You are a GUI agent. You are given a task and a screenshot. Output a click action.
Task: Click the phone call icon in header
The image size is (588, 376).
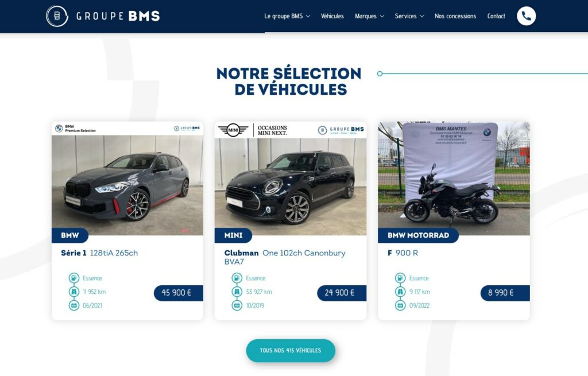coord(526,16)
